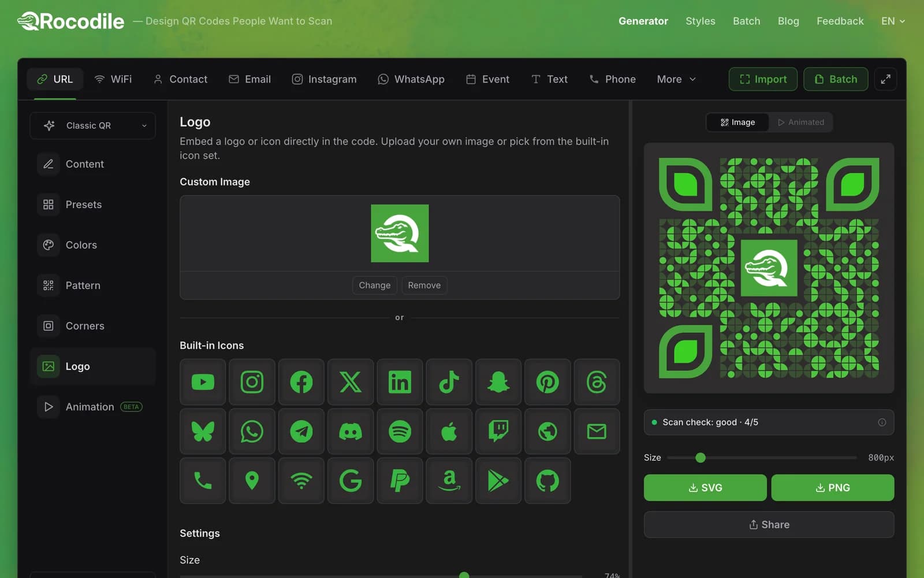
Task: Click Change custom image button
Action: [x=375, y=286]
